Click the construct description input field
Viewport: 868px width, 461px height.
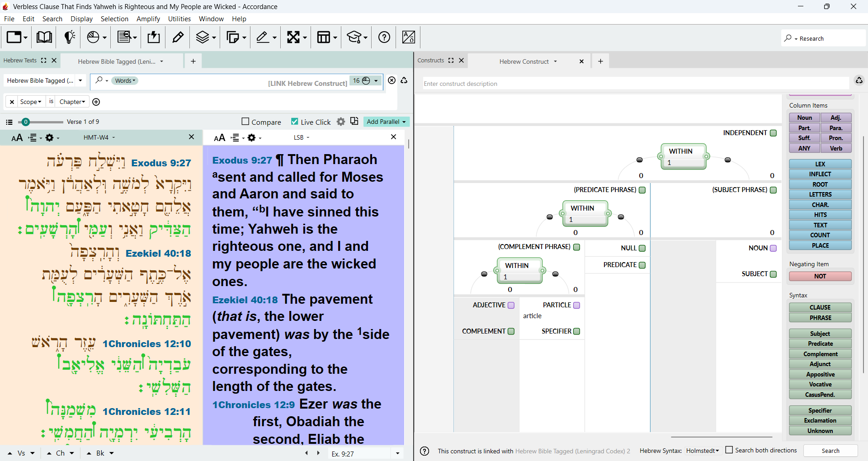635,84
